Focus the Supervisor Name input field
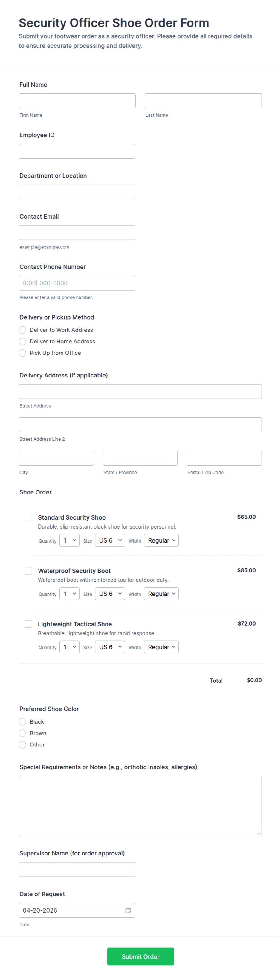The height and width of the screenshot is (980, 278). coord(77,869)
